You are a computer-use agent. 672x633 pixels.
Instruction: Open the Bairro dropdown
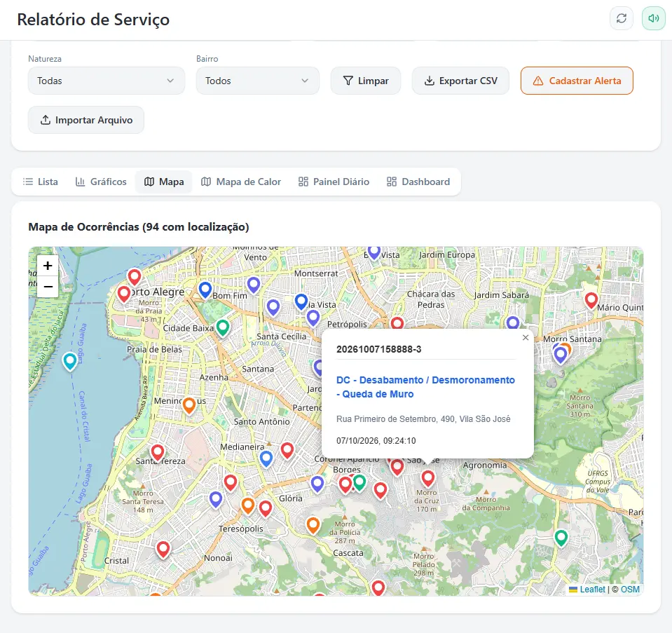pos(258,81)
